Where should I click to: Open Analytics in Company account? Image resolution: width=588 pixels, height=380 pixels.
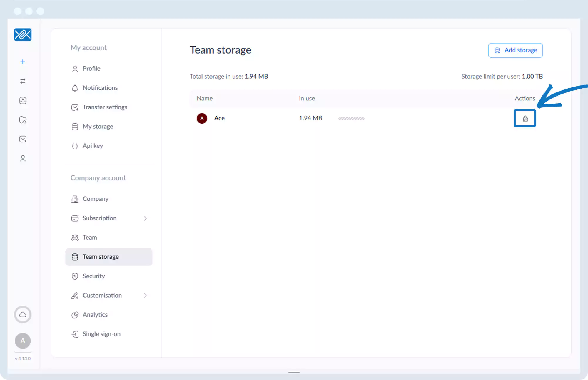(x=95, y=315)
